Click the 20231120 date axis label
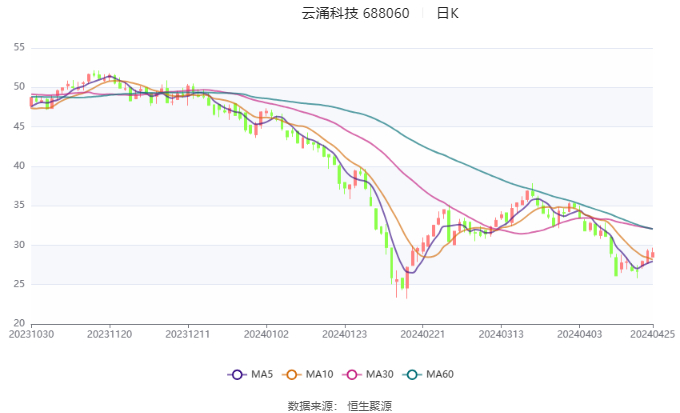This screenshot has height=413, width=680. click(x=109, y=336)
